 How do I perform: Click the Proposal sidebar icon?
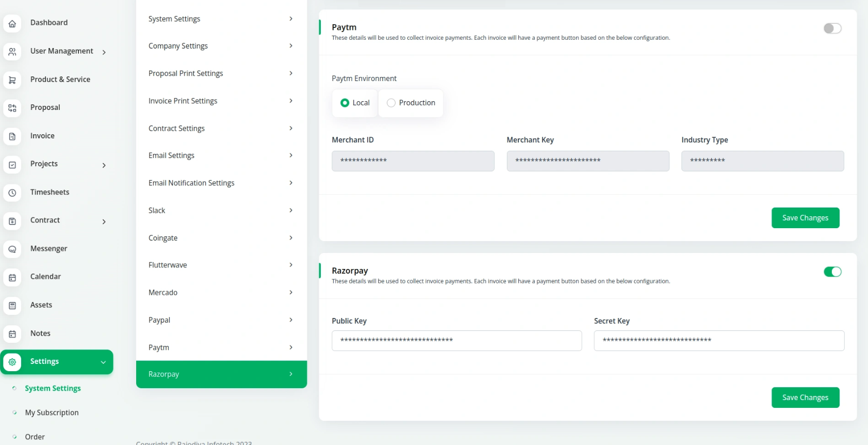pos(12,108)
